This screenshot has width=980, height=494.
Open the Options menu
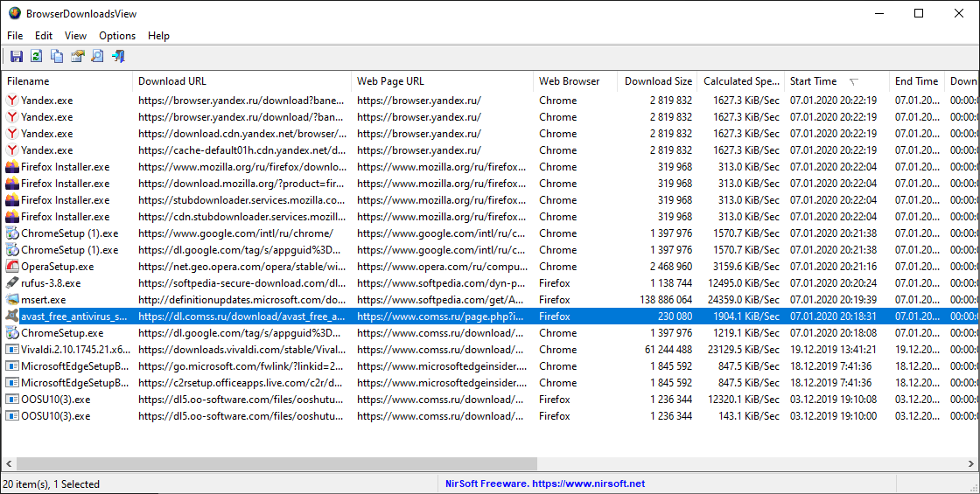tap(117, 36)
